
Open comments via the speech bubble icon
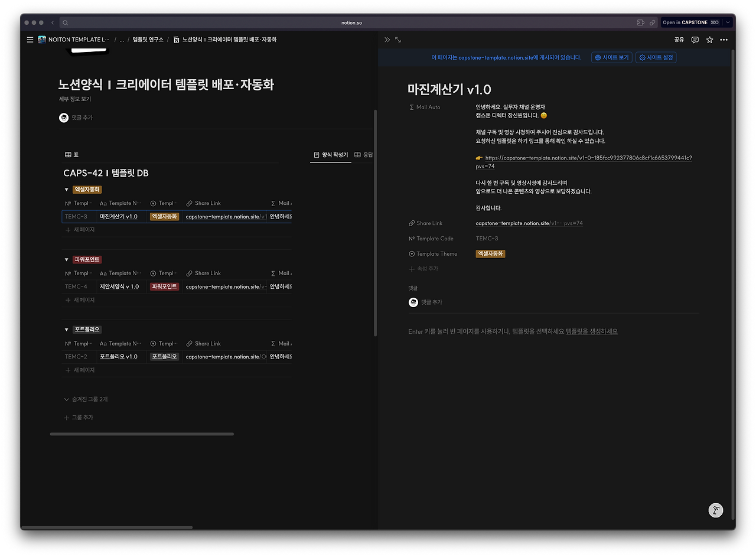[695, 40]
